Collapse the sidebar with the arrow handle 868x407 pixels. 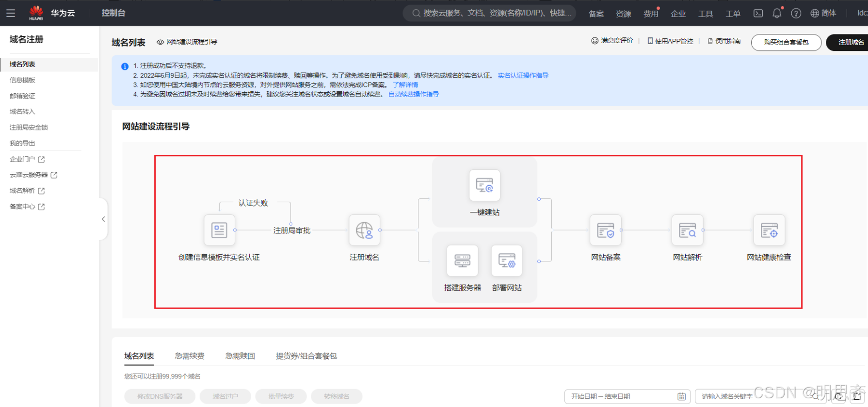[103, 219]
